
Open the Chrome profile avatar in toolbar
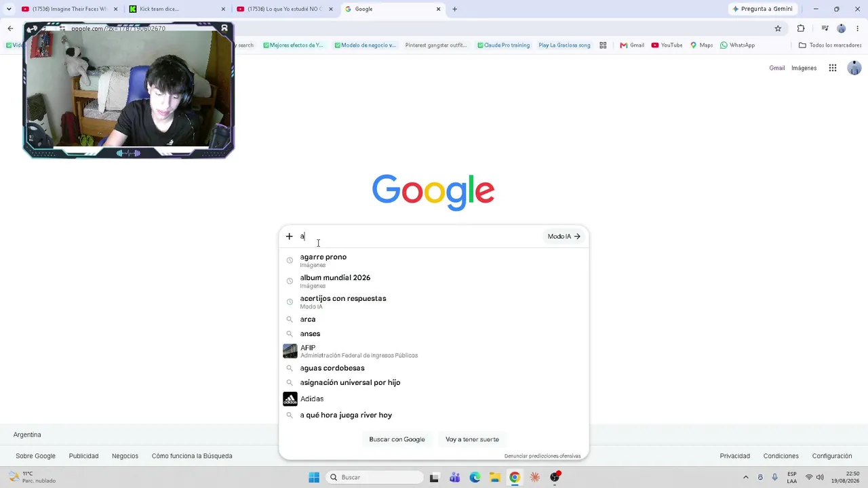pyautogui.click(x=842, y=28)
